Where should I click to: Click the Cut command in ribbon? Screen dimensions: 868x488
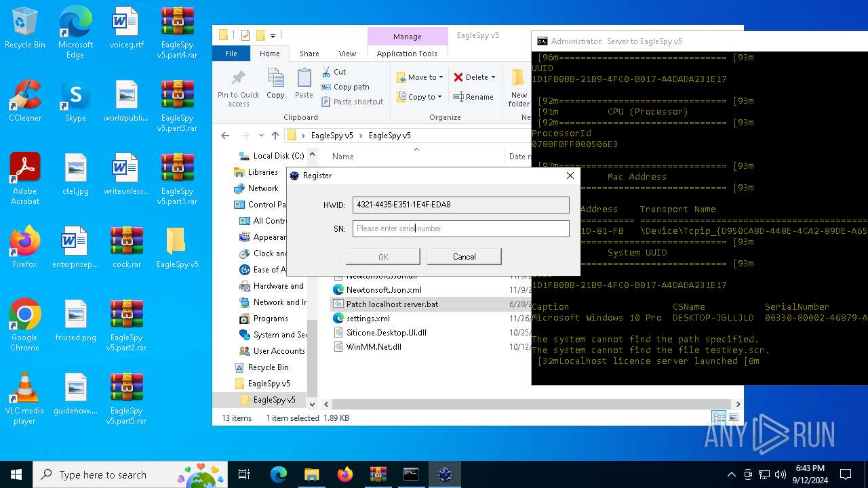tap(334, 71)
